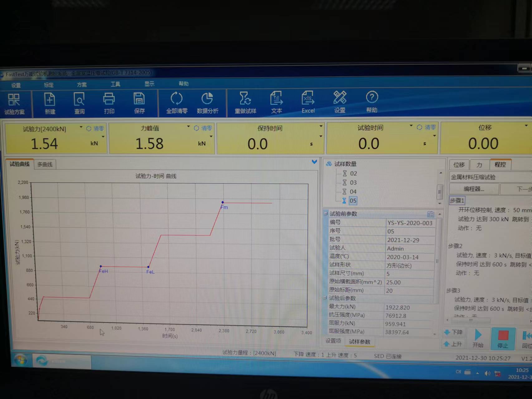Lower the crosshead with 下降
The width and height of the screenshot is (532, 399).
454,332
